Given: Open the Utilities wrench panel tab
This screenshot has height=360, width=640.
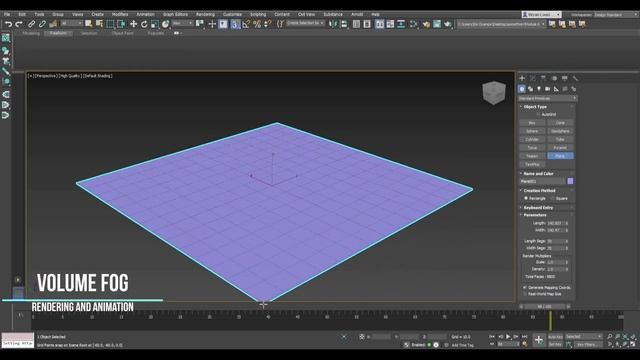Looking at the screenshot, I should click(x=575, y=78).
